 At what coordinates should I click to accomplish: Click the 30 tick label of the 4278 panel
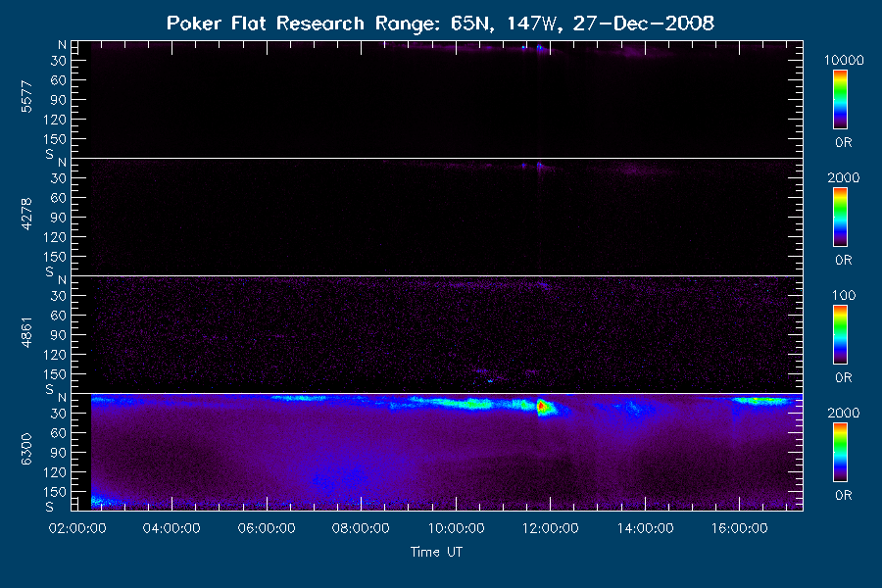point(58,178)
